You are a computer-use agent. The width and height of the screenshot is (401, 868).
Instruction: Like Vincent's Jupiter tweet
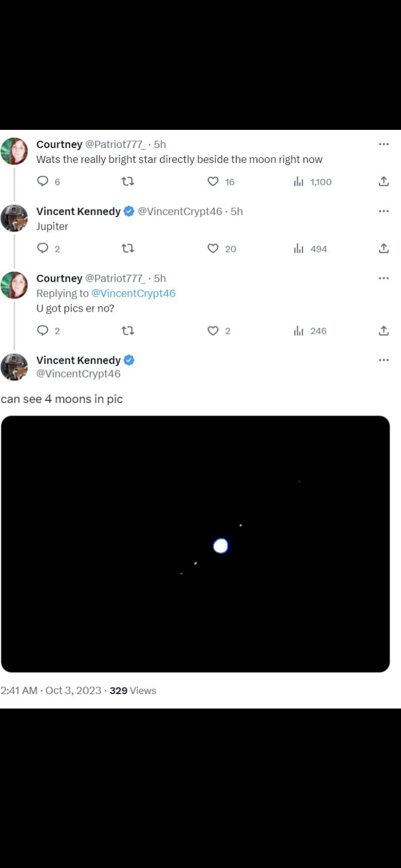coord(213,249)
